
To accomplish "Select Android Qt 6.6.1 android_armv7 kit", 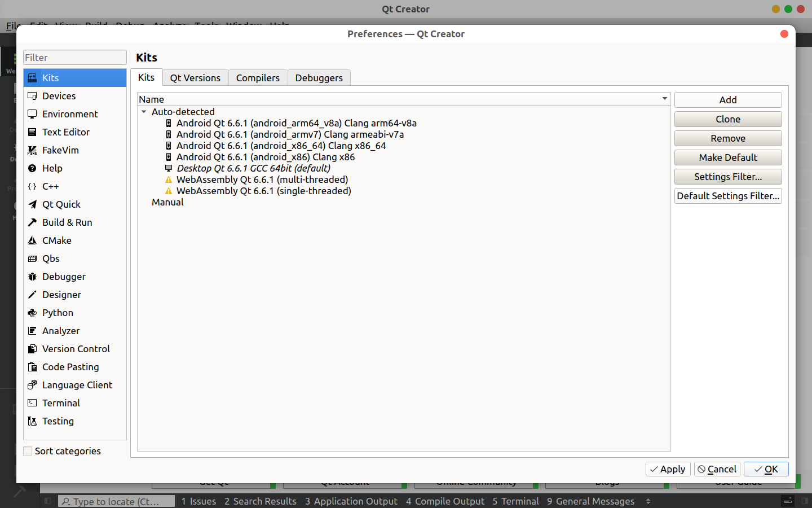I will click(x=290, y=134).
